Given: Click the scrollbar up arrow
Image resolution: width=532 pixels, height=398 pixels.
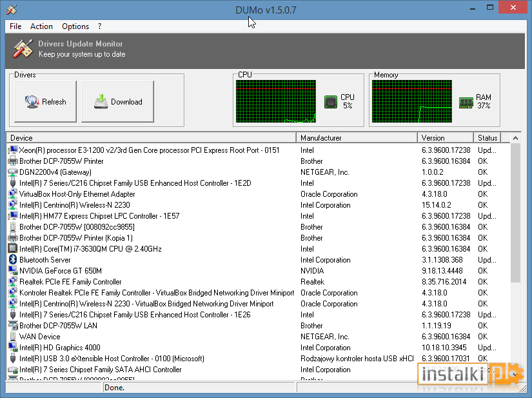Looking at the screenshot, I should (x=515, y=138).
